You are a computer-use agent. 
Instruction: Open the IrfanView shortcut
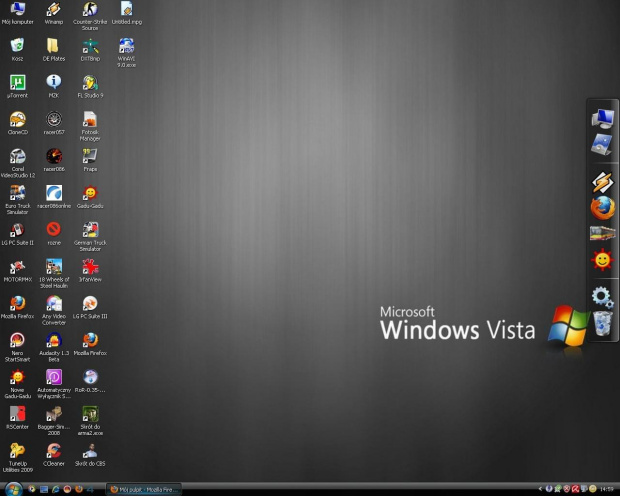[90, 271]
